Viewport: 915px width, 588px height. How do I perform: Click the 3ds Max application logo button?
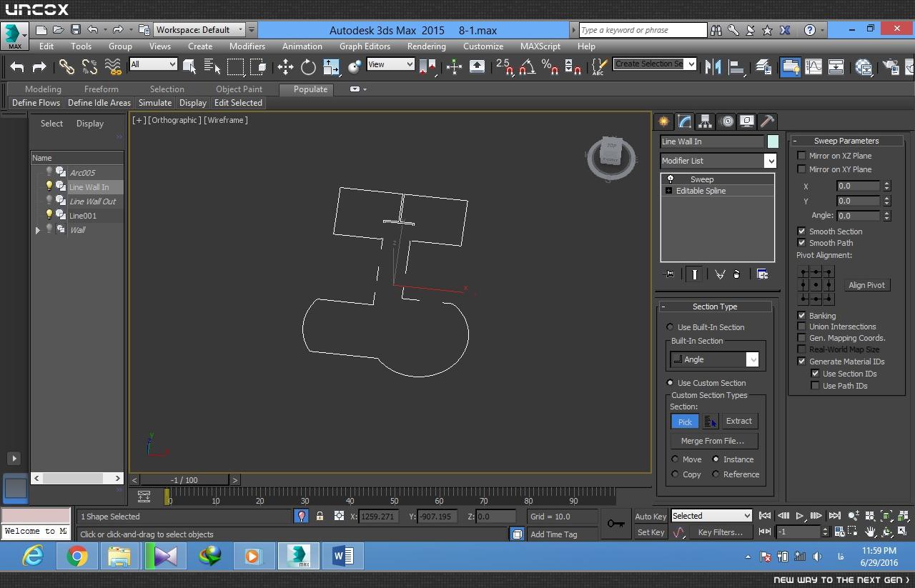[14, 36]
